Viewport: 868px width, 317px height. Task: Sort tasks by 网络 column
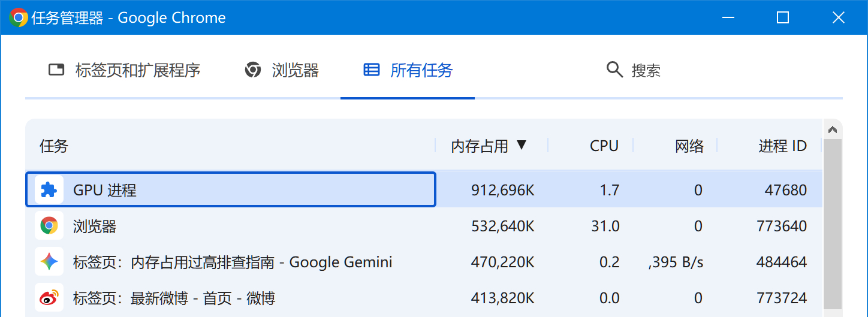[x=689, y=146]
